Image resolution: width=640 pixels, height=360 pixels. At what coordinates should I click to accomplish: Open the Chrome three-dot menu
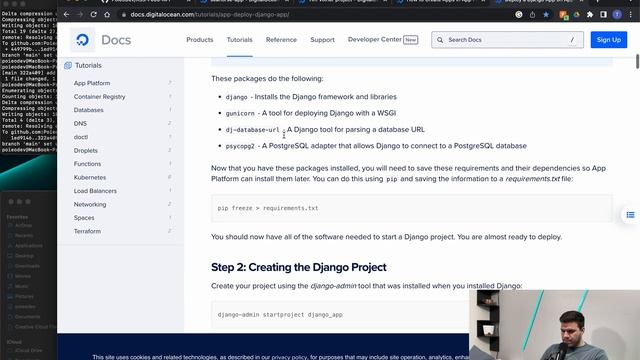coord(631,15)
